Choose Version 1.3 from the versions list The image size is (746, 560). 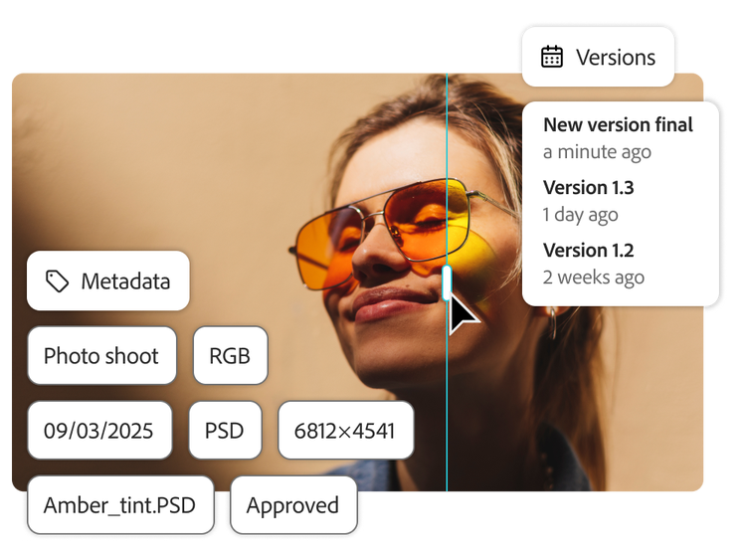588,187
